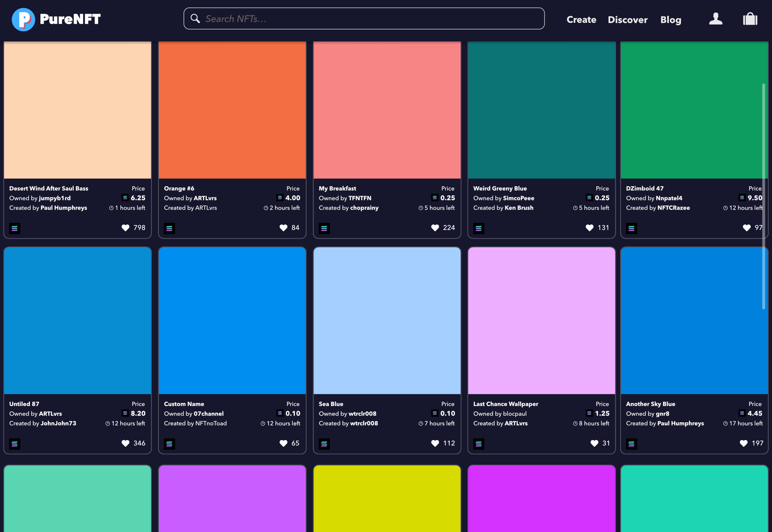Screen dimensions: 772x532
Task: Like the Desert Wind After Saul Bass NFT
Action: click(126, 228)
